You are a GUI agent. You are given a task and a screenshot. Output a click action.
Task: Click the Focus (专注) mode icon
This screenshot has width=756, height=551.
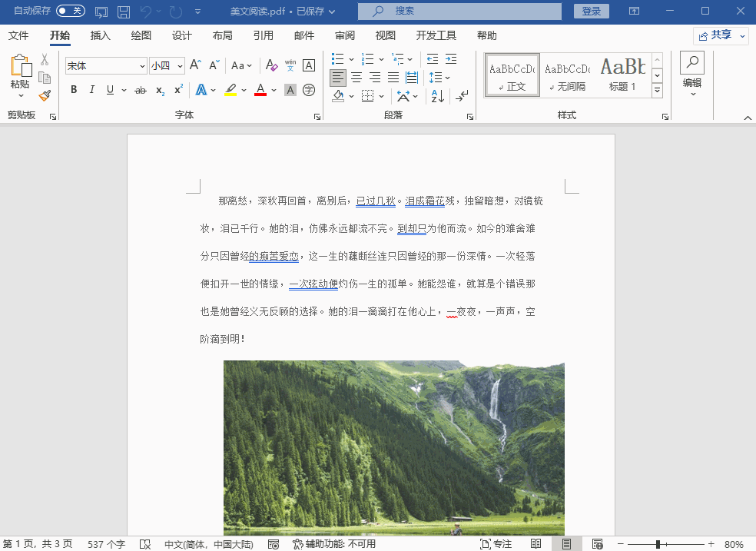pyautogui.click(x=496, y=544)
